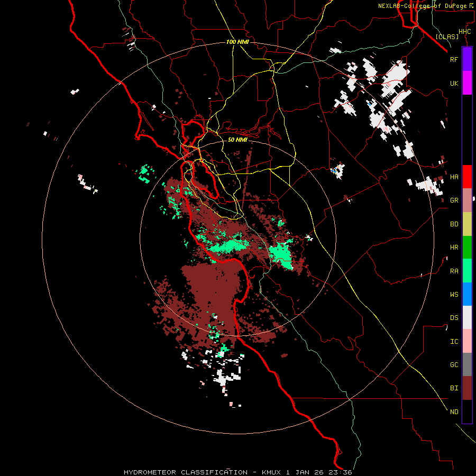Click the white DS legend swatch
476x476 pixels.
[467, 317]
